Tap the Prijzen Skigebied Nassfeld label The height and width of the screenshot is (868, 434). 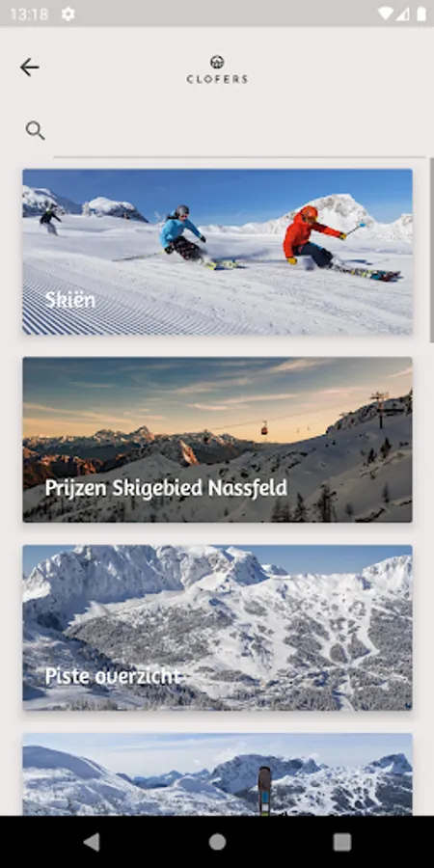click(166, 488)
